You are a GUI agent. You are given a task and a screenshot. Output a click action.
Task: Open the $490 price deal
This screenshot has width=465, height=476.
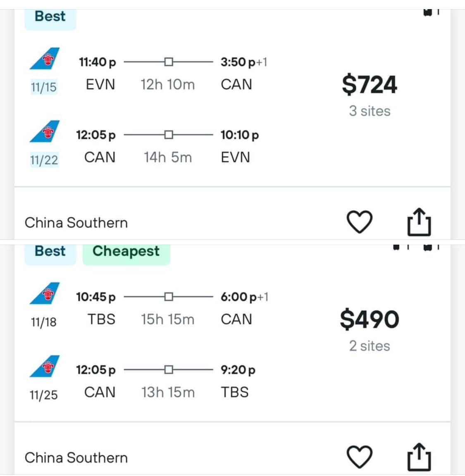point(370,319)
